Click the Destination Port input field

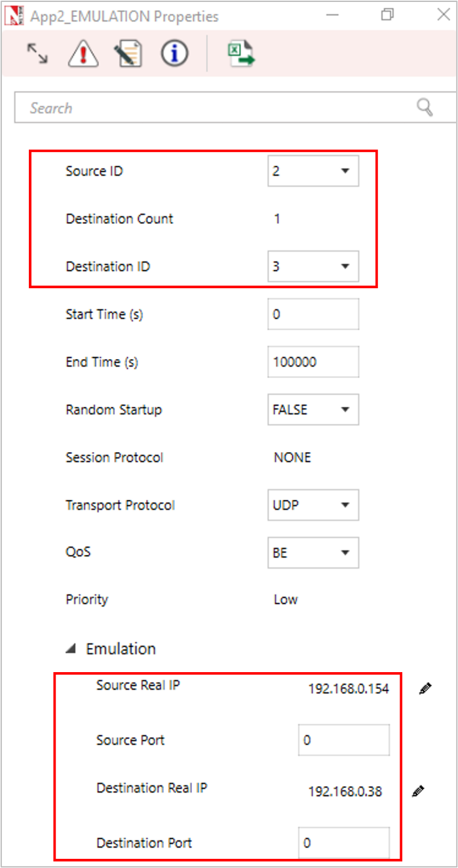[343, 843]
